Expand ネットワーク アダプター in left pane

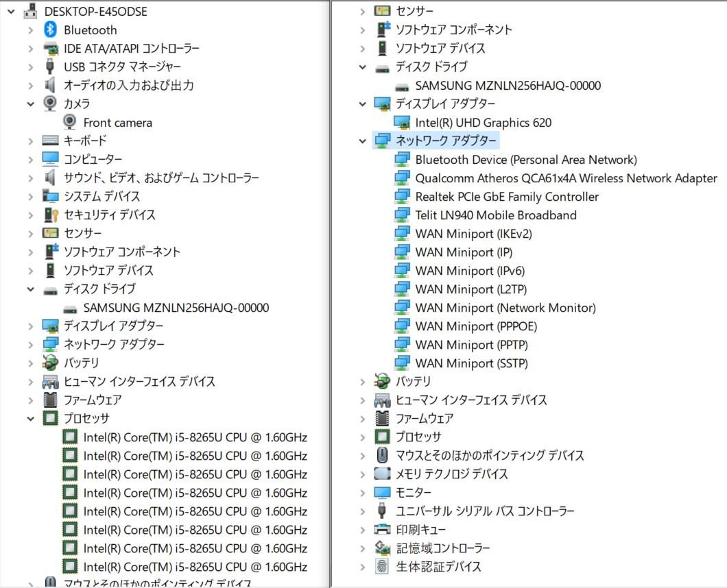(31, 345)
